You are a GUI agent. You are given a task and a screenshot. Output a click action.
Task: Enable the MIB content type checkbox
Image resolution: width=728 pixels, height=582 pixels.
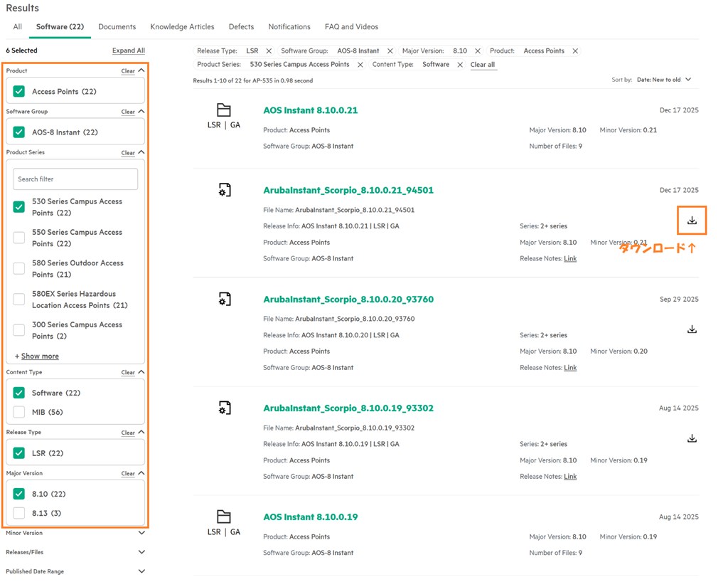[19, 412]
